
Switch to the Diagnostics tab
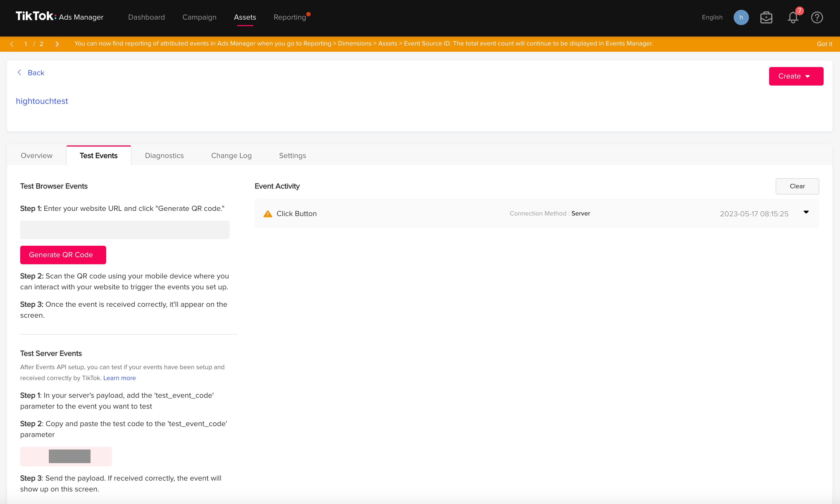click(x=164, y=156)
